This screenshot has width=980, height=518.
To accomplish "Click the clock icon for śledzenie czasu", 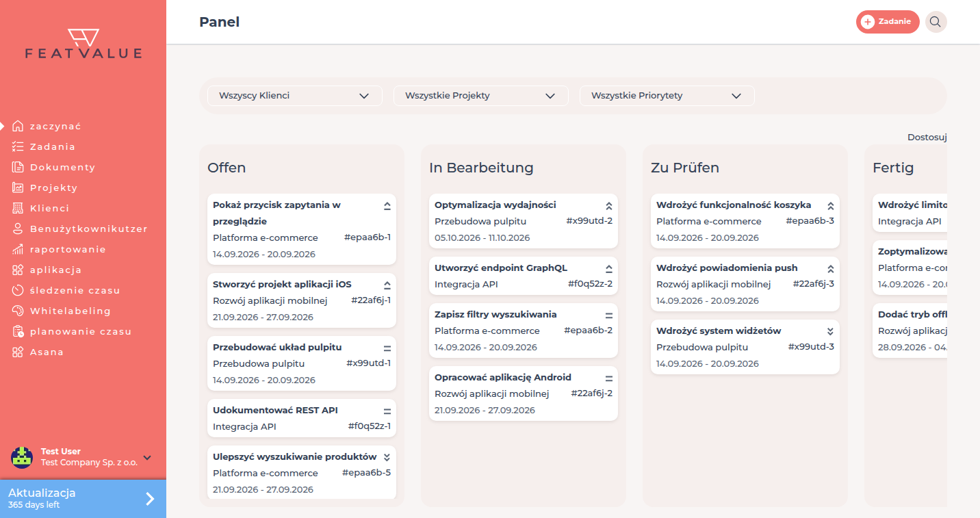I will point(18,290).
